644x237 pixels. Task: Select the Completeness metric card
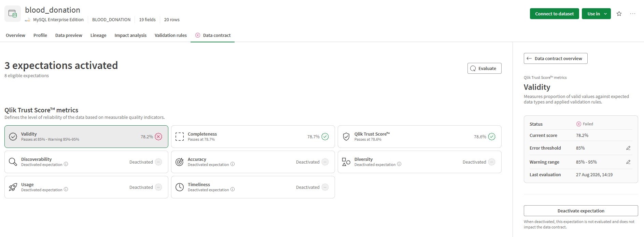pyautogui.click(x=253, y=137)
